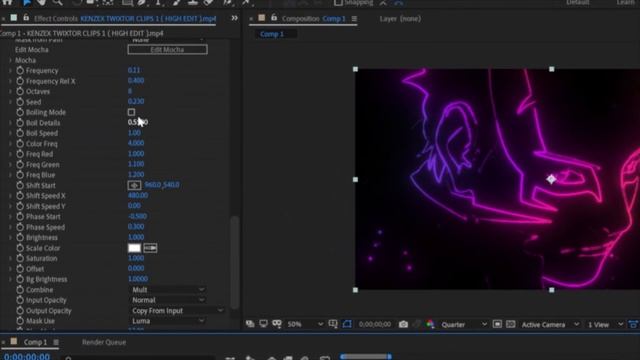Screen dimensions: 640x360
Task: Select the Composition Comp 1 panel tab
Action: coord(313,19)
